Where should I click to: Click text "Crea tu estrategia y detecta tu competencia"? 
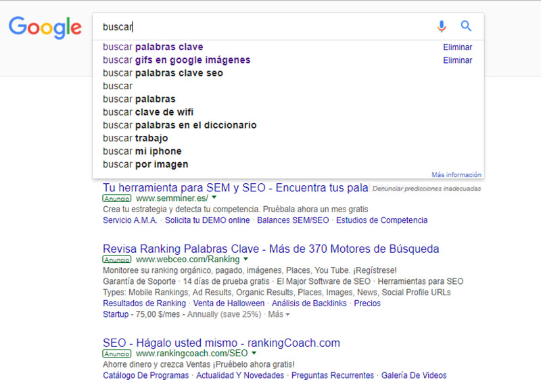181,210
